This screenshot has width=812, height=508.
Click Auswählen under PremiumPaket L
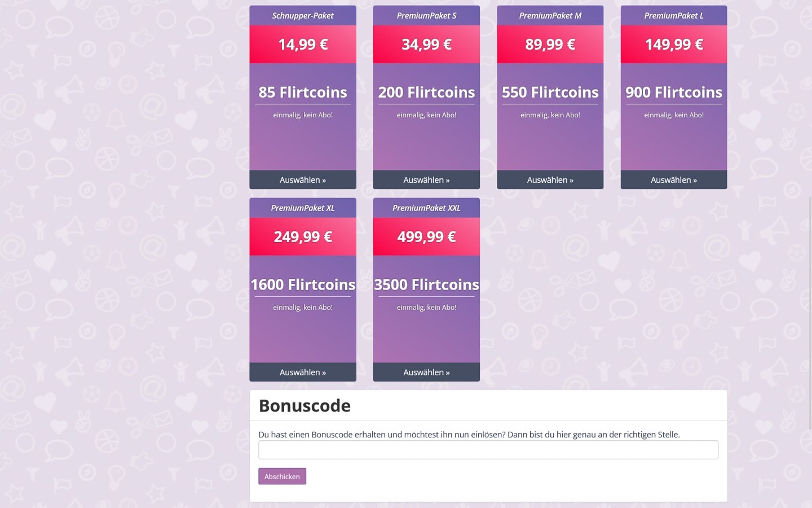674,180
